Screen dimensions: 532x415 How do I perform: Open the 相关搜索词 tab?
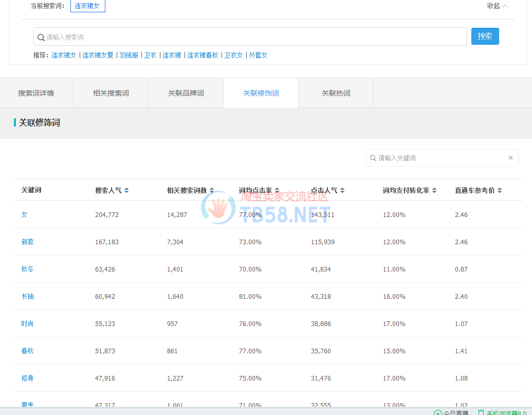click(x=111, y=93)
